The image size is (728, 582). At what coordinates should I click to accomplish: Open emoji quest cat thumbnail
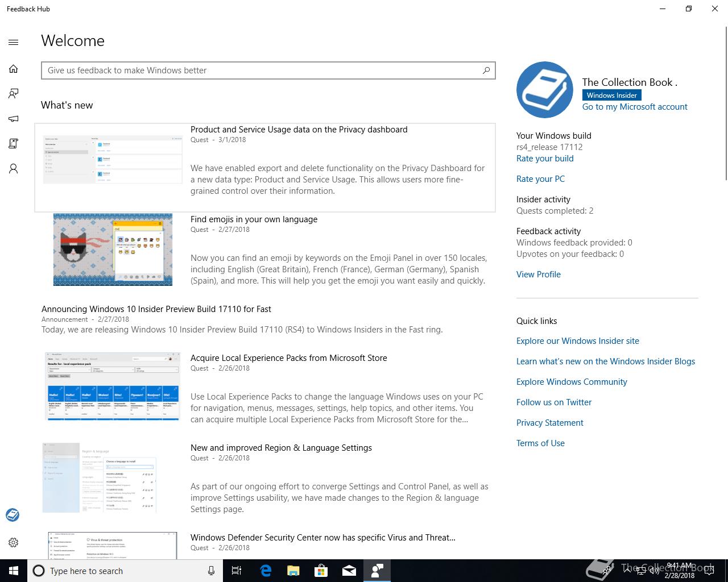tap(113, 250)
